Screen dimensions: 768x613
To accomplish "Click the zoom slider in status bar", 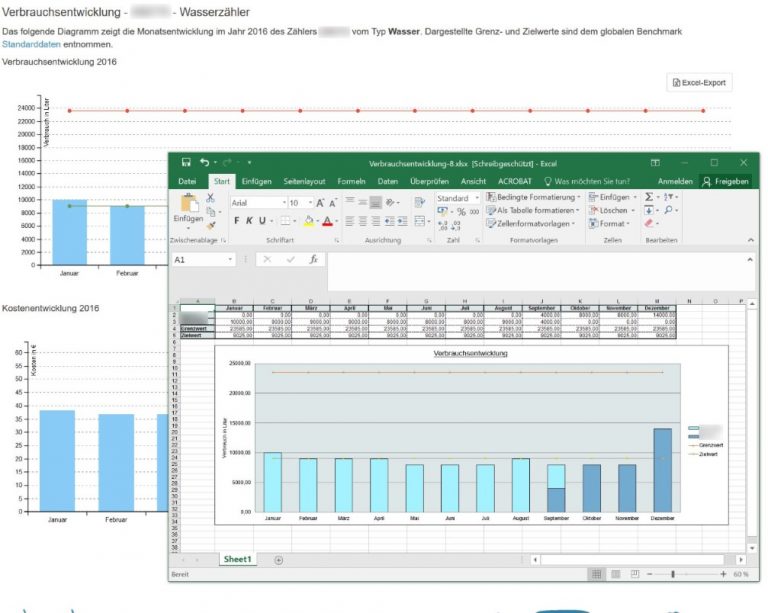I will (673, 574).
